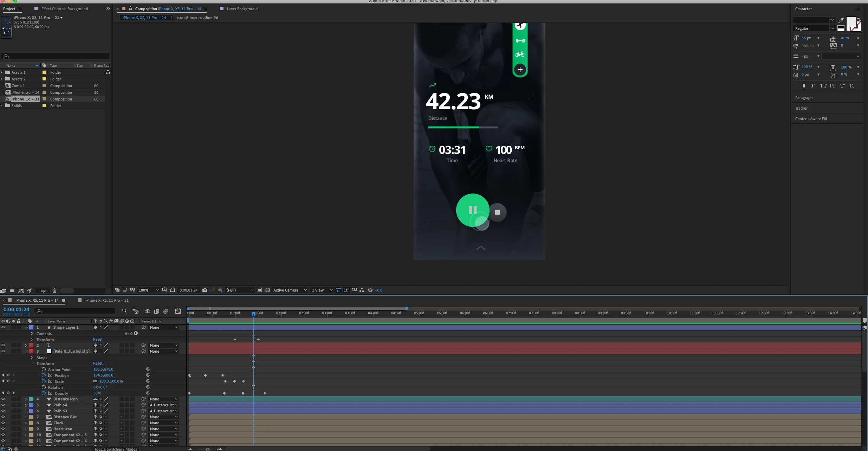The height and width of the screenshot is (451, 868).
Task: Click Reset for Shape Layer 1 Transform
Action: (x=98, y=339)
